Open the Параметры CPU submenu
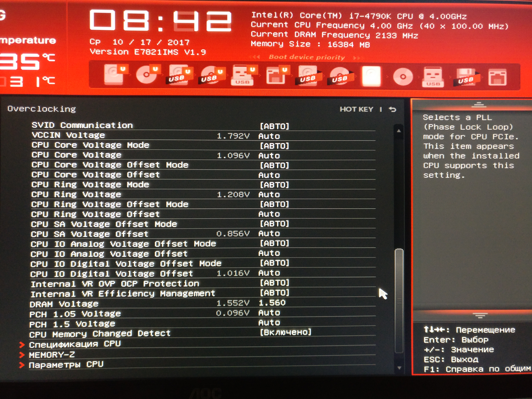The image size is (532, 399). pyautogui.click(x=66, y=365)
